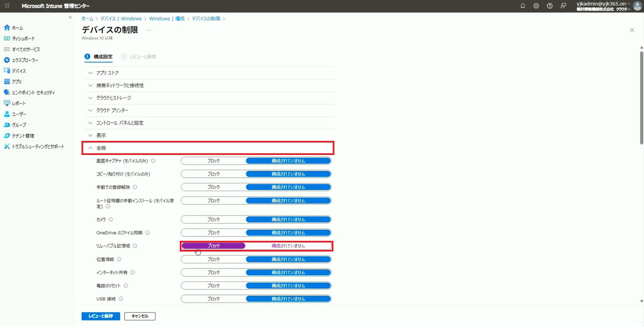
Task: Open エンドポイント セキュリティ in sidebar
Action: [x=33, y=93]
